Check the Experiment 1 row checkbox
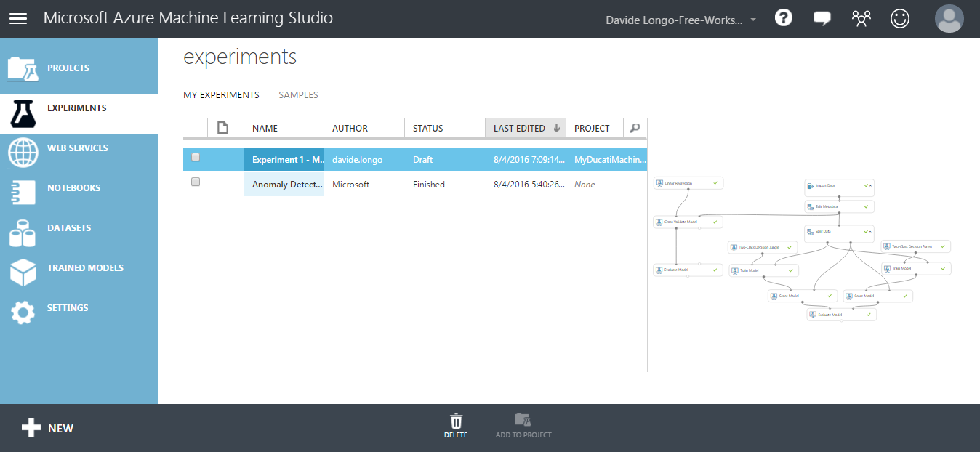Viewport: 980px width, 452px height. coord(196,157)
